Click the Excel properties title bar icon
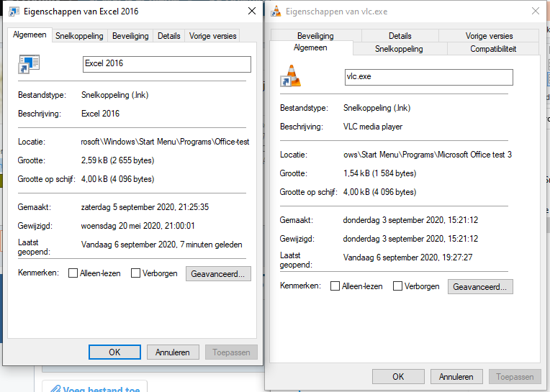 click(x=14, y=12)
